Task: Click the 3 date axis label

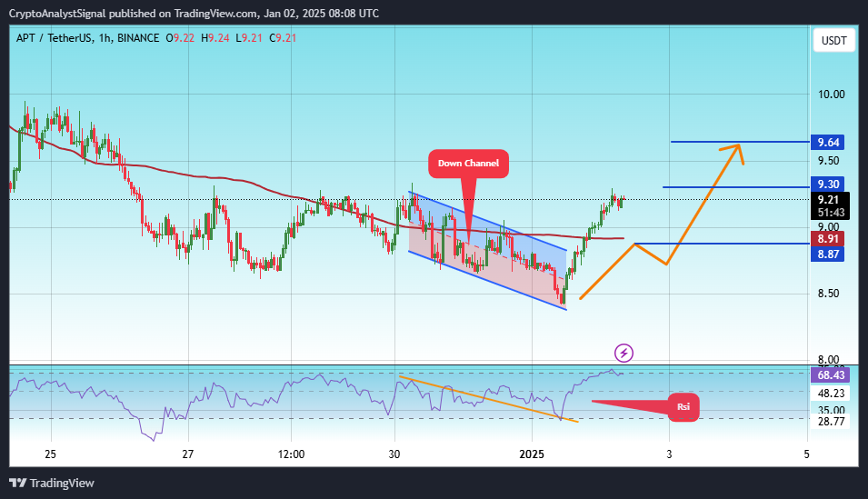Action: [x=669, y=454]
